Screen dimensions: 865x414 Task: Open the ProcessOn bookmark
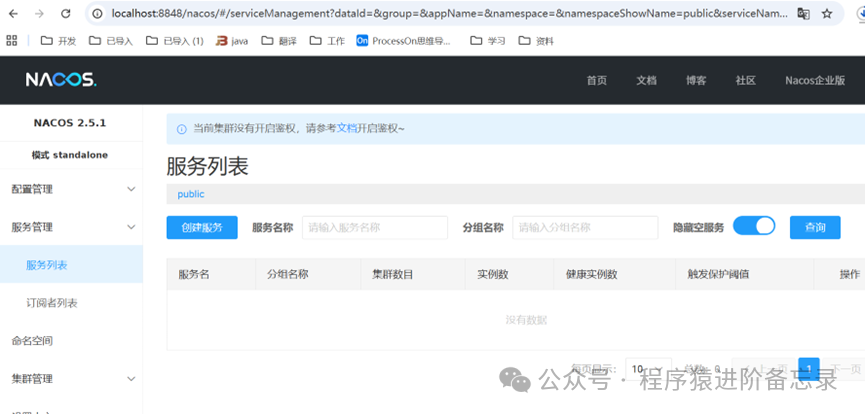403,41
